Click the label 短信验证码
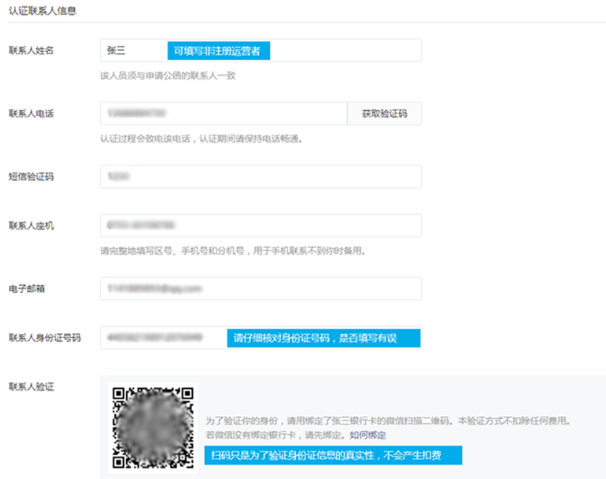The height and width of the screenshot is (479, 606). (x=31, y=177)
